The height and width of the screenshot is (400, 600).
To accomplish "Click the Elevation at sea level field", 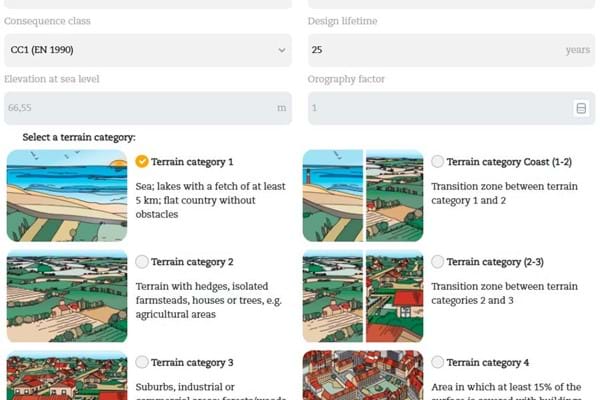I will point(148,108).
